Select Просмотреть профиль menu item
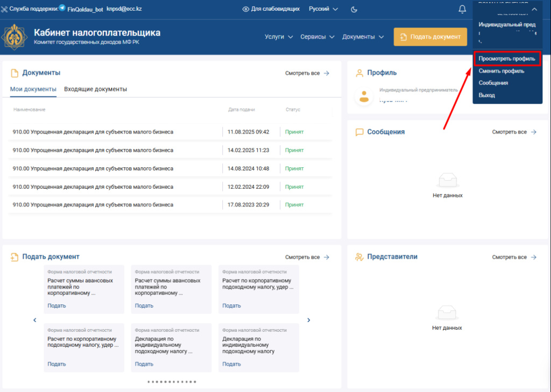 [x=506, y=58]
